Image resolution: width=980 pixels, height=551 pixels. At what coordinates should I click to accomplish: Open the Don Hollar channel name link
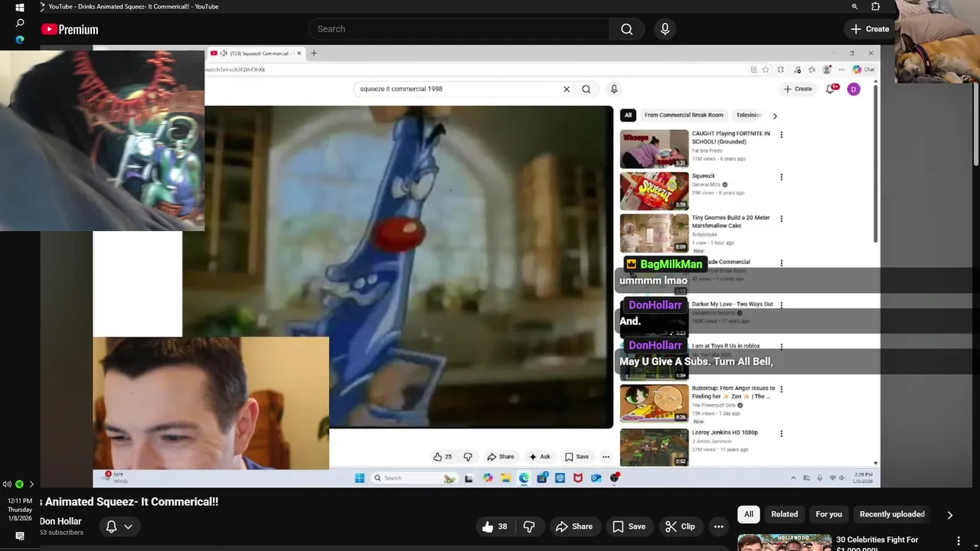[60, 521]
